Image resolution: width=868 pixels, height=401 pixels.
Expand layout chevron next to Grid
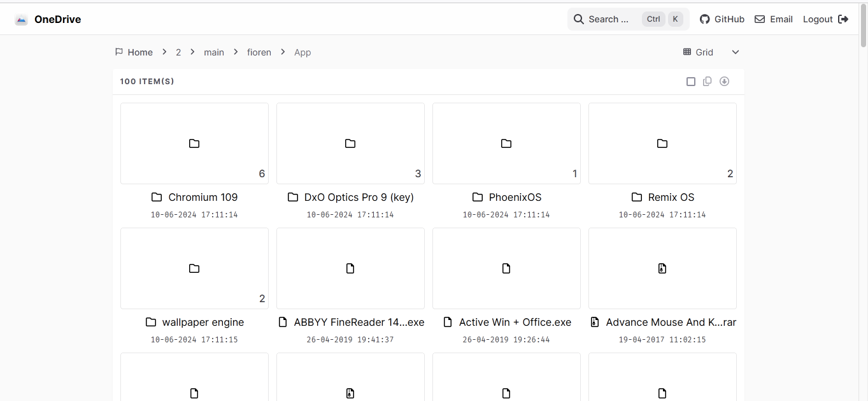coord(736,52)
